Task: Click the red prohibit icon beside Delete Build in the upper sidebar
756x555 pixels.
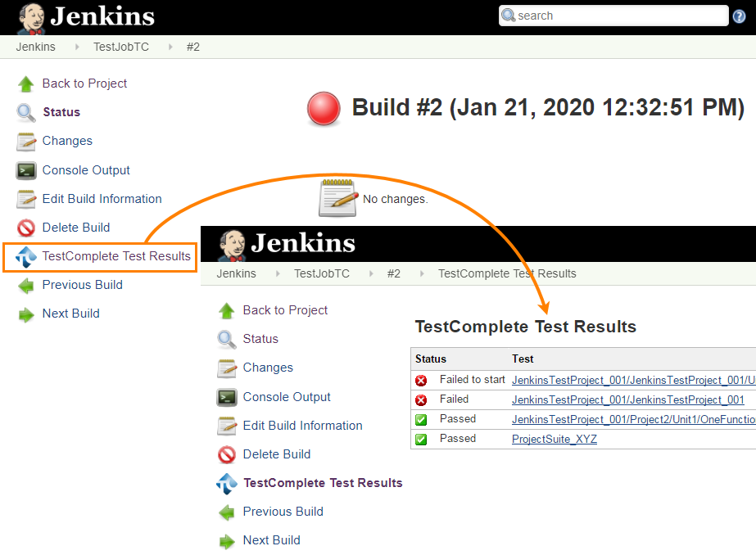Action: pos(26,228)
